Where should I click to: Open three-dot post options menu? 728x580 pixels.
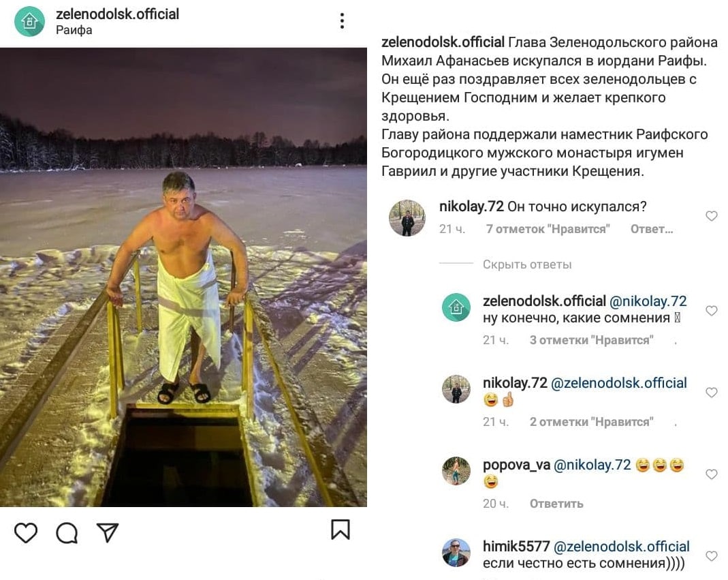pyautogui.click(x=342, y=21)
